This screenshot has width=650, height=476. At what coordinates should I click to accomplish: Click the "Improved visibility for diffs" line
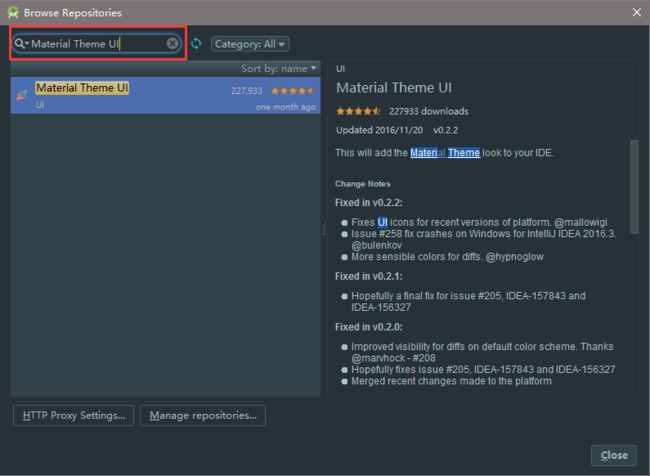(482, 352)
